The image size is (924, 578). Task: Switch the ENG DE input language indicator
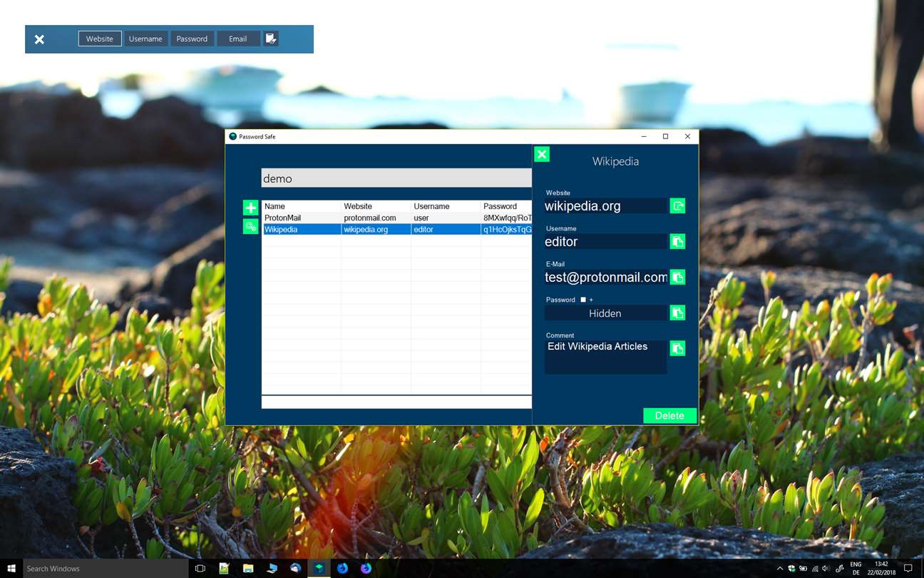(856, 568)
